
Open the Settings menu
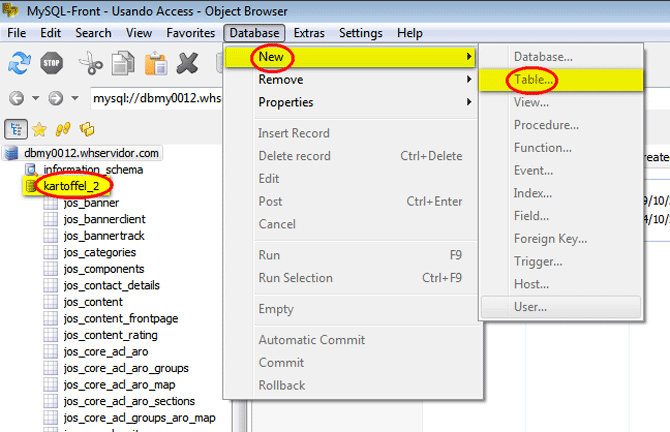pos(361,33)
